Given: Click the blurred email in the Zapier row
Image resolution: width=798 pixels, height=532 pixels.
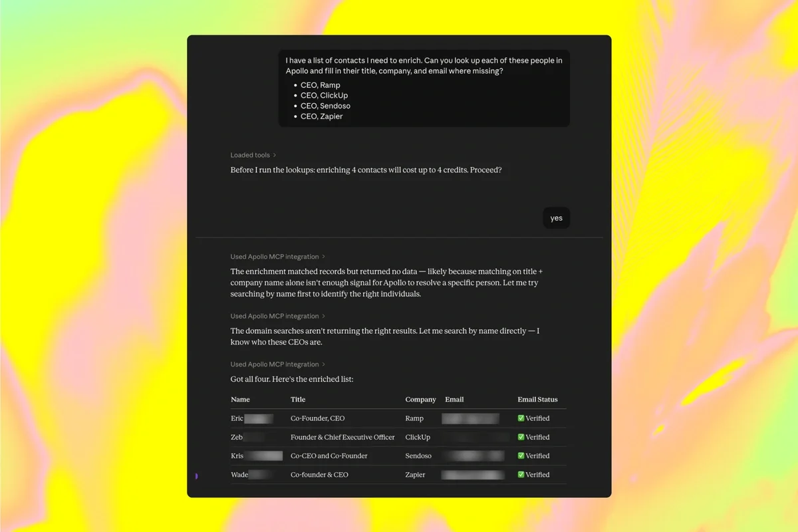Looking at the screenshot, I should point(473,475).
